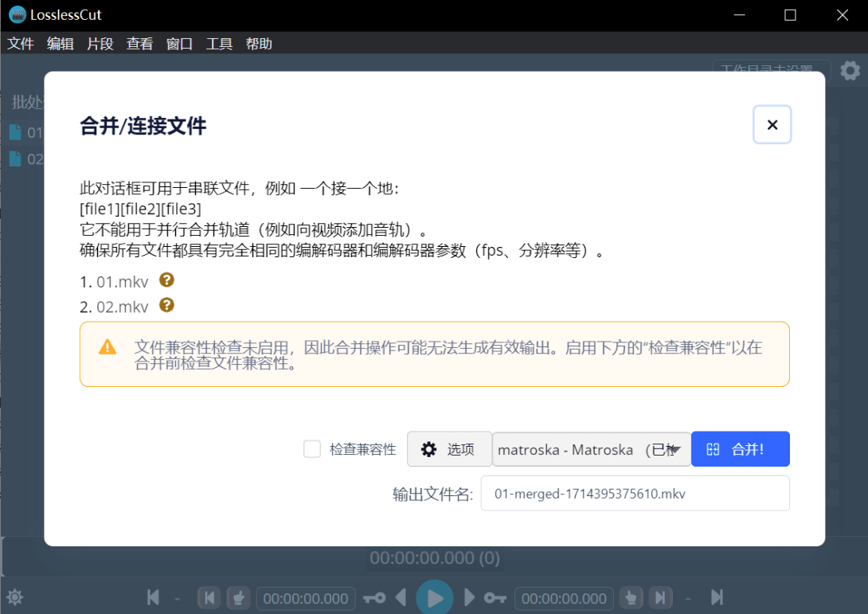The image size is (868, 614).
Task: Show help info icon for 01.mkv
Action: pos(166,280)
